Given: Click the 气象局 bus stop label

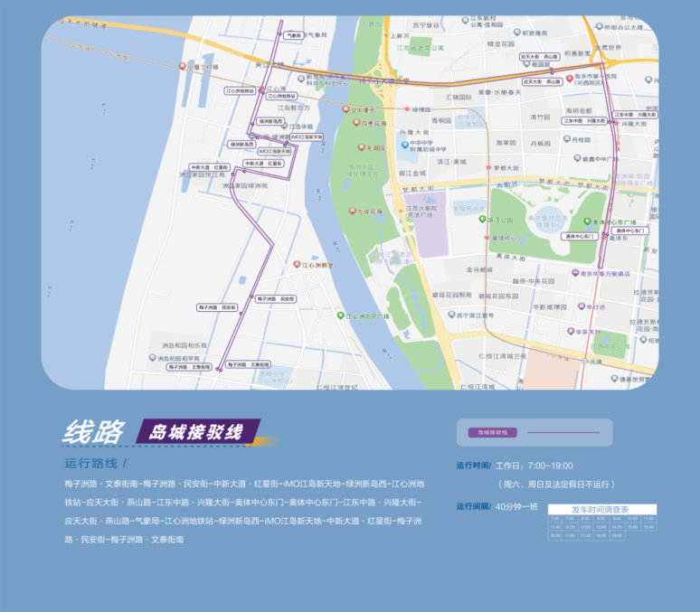Looking at the screenshot, I should pos(293,35).
